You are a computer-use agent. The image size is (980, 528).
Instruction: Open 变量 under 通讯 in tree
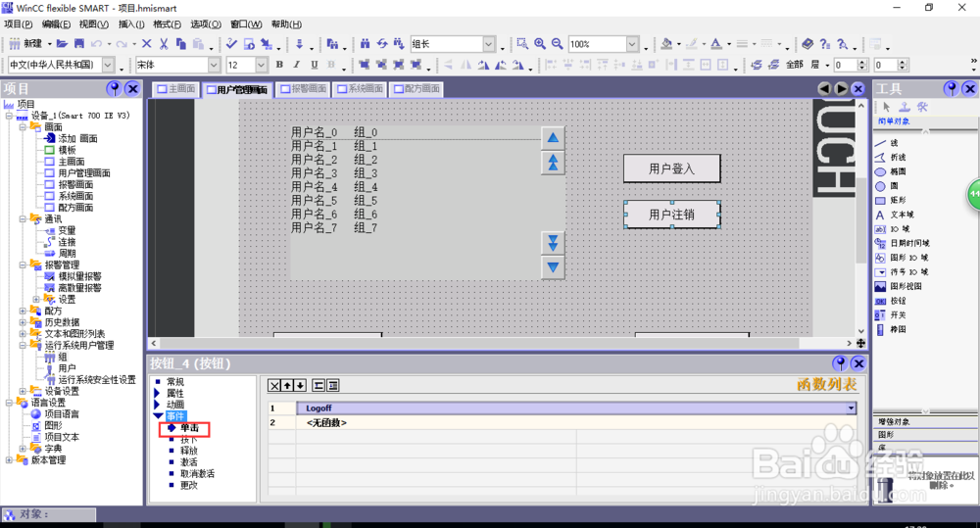click(67, 230)
